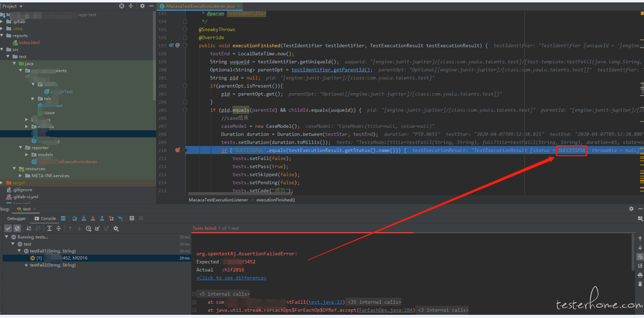Click the executionFinished() breadcrumb

[276, 200]
